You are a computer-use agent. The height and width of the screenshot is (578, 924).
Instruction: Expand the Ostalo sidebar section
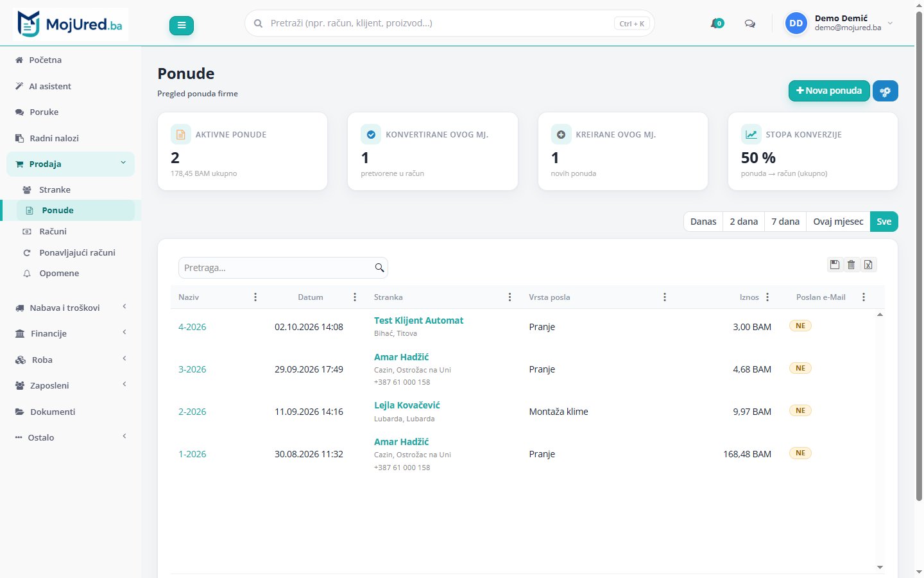pos(71,437)
